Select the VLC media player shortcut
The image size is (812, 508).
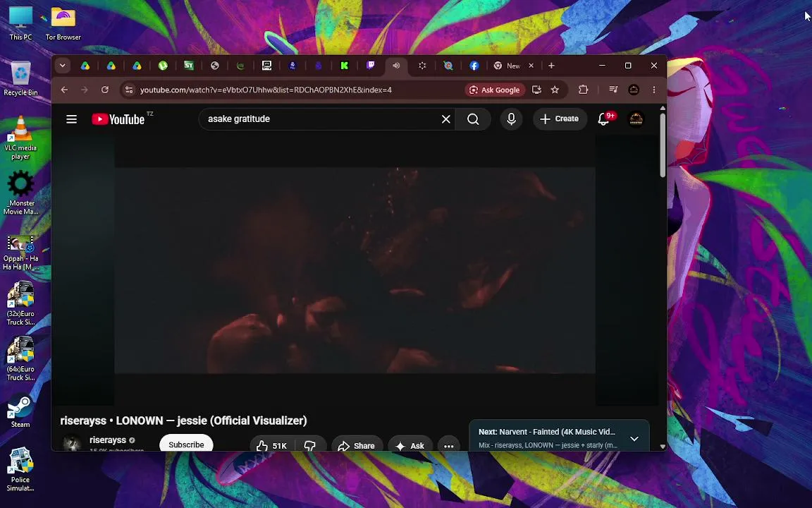pos(20,138)
